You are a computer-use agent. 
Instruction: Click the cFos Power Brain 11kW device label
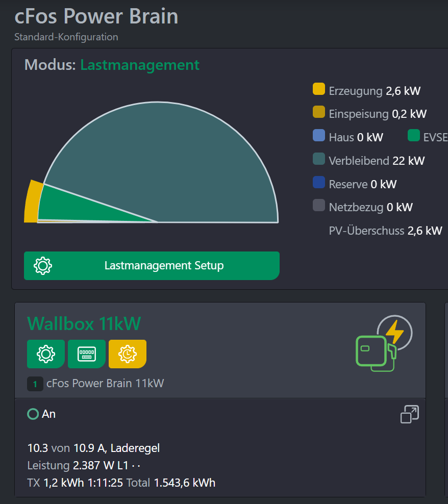pyautogui.click(x=105, y=383)
